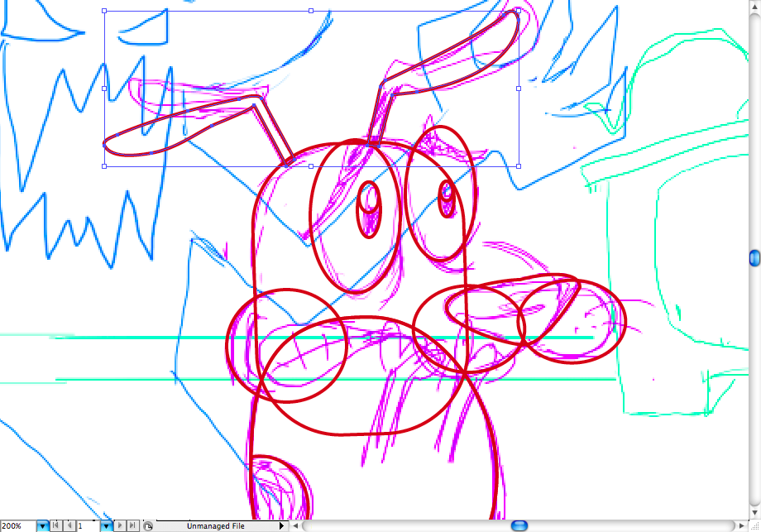Viewport: 761px width, 532px height.
Task: Go to the last artboard
Action: [133, 525]
